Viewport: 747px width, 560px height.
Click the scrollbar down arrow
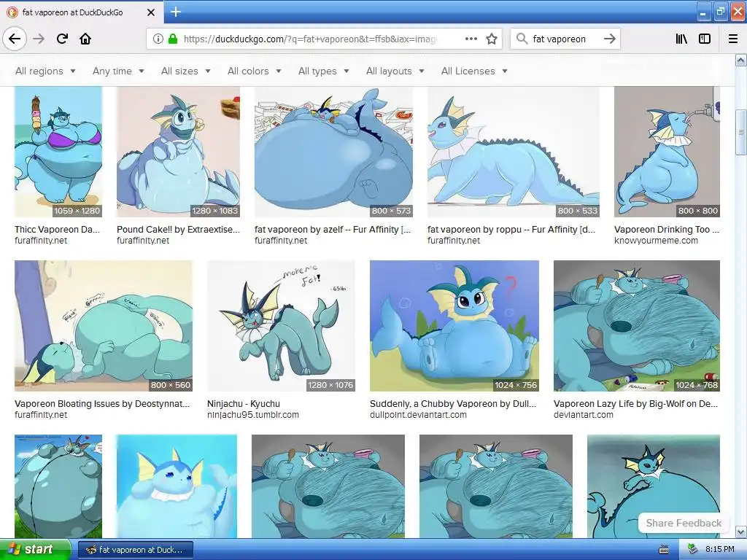741,532
